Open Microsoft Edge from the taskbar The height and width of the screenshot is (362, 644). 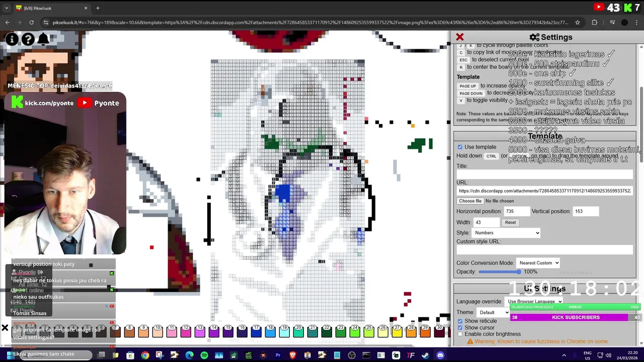(189, 355)
